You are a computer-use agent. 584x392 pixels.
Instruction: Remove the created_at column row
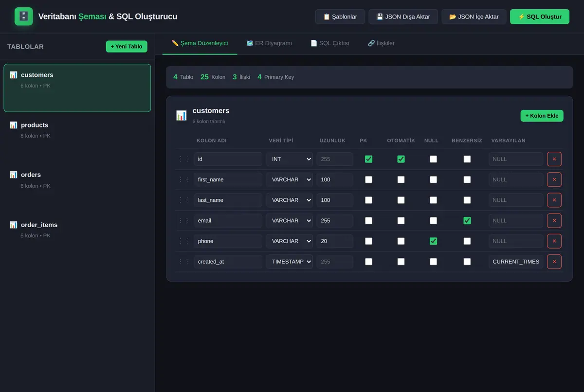(554, 262)
